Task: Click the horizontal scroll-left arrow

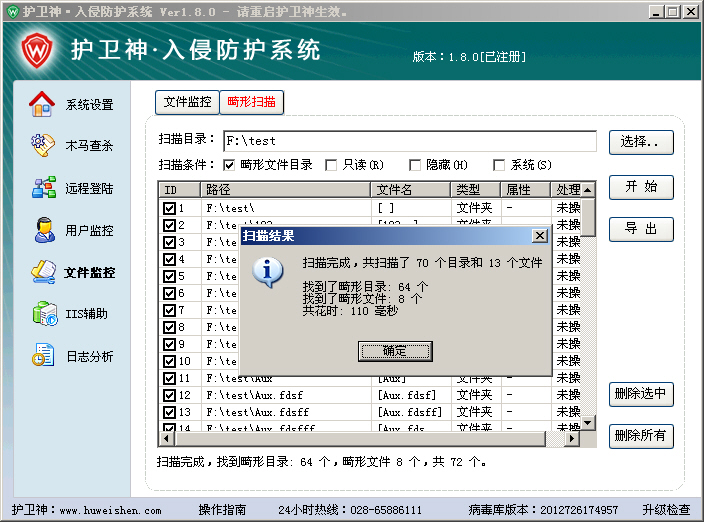Action: 167,439
